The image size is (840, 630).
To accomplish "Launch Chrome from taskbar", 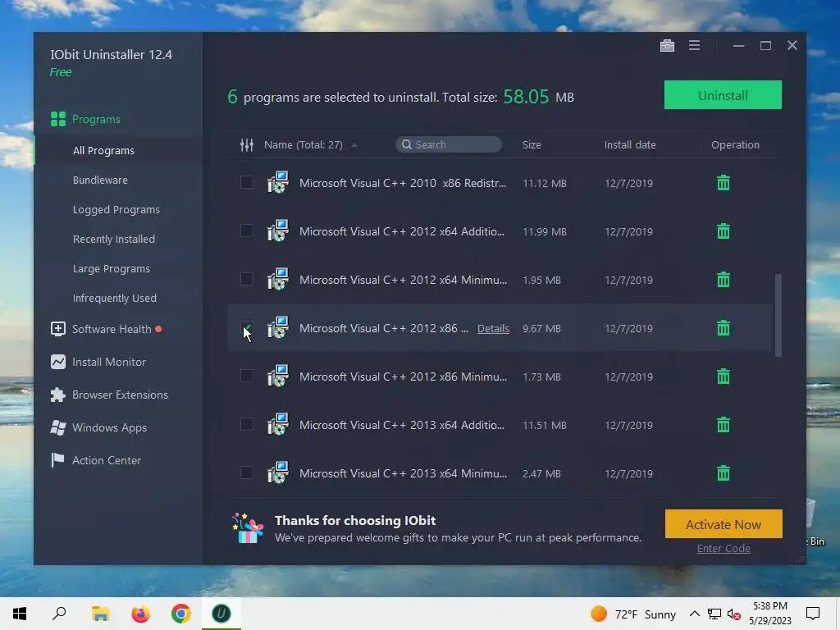I will (x=181, y=614).
